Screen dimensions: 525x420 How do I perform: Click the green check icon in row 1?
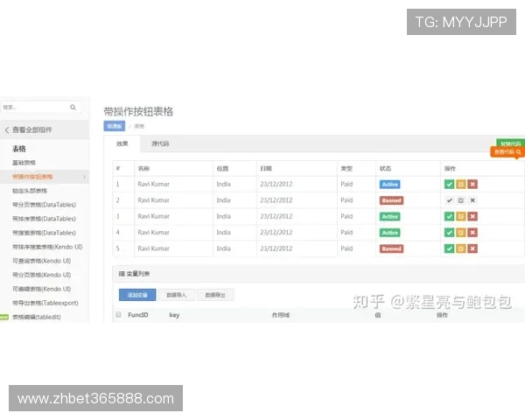[x=450, y=185]
